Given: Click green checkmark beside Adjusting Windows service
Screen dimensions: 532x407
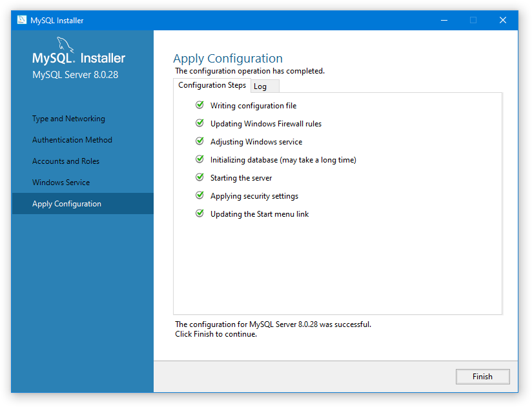Looking at the screenshot, I should (200, 141).
